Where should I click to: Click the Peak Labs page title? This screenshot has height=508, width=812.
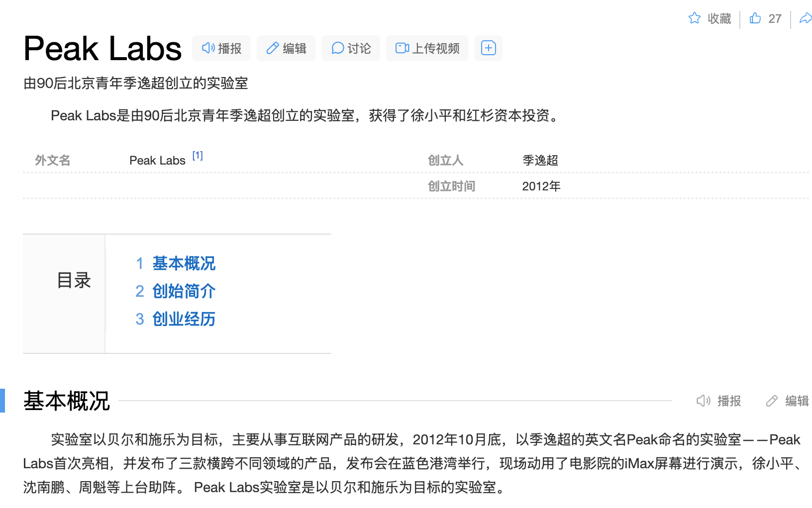pyautogui.click(x=102, y=49)
